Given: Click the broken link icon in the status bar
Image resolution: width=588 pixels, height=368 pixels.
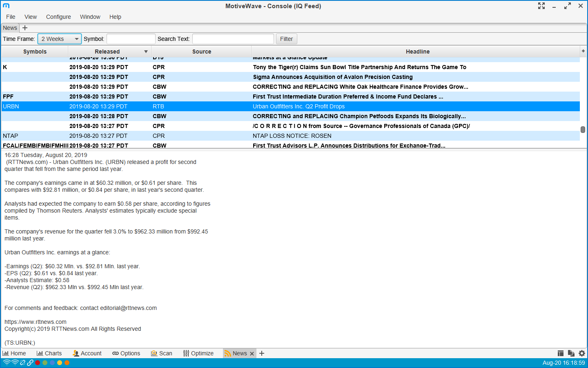Looking at the screenshot, I should pyautogui.click(x=23, y=363).
